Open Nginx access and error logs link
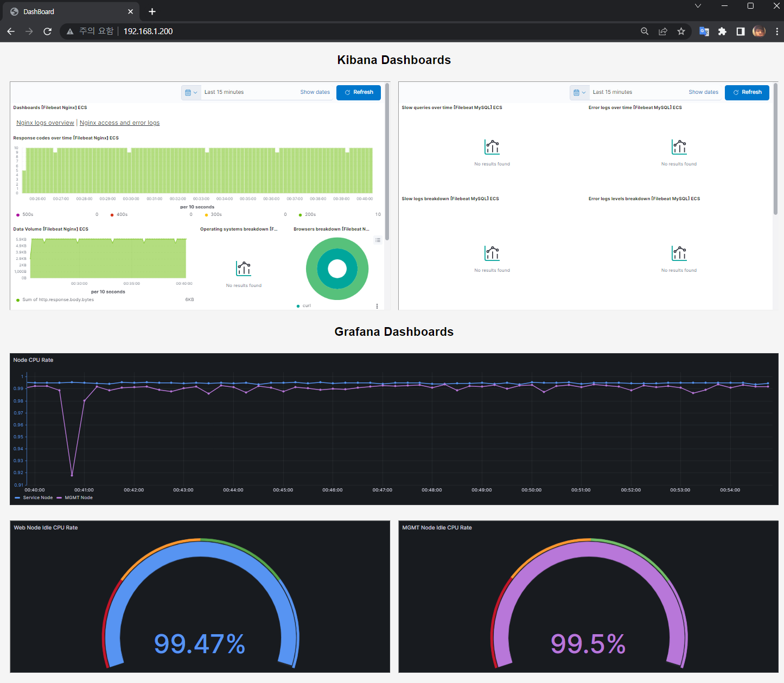 pos(120,123)
